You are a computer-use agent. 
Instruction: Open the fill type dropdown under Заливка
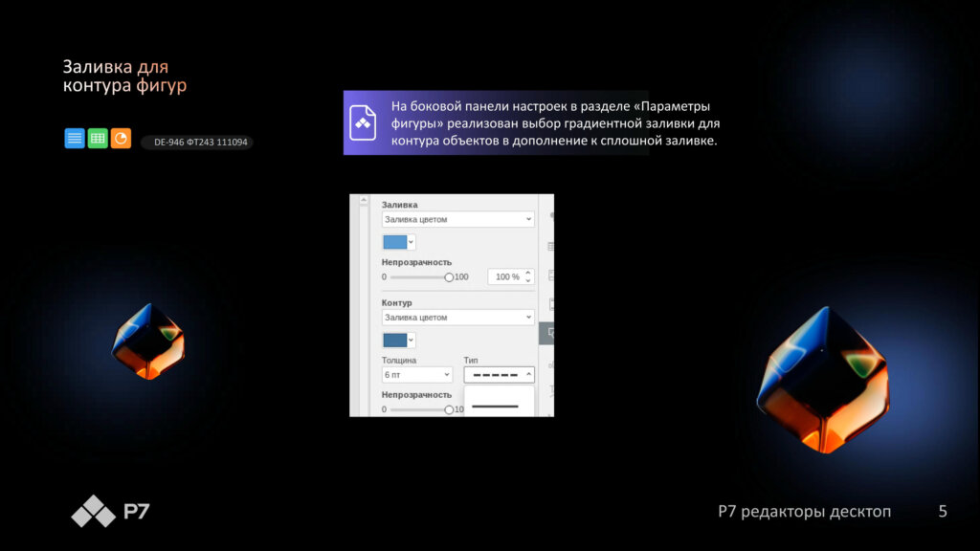457,219
